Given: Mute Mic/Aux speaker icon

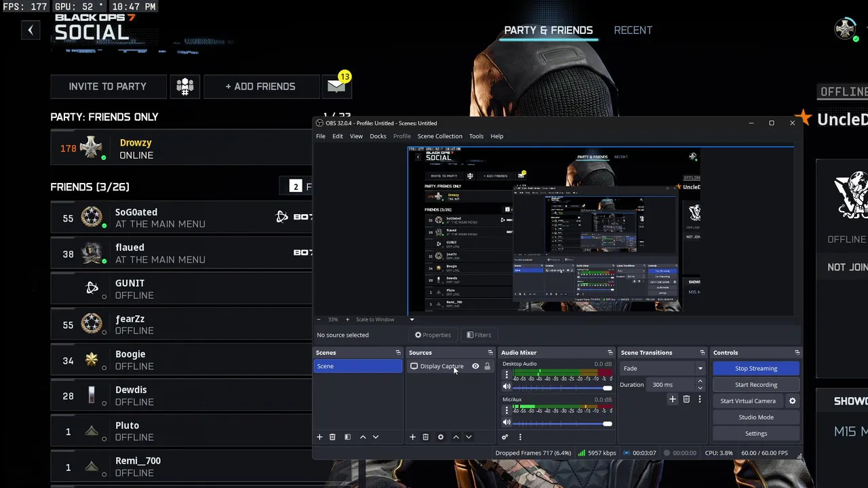Looking at the screenshot, I should coord(507,424).
